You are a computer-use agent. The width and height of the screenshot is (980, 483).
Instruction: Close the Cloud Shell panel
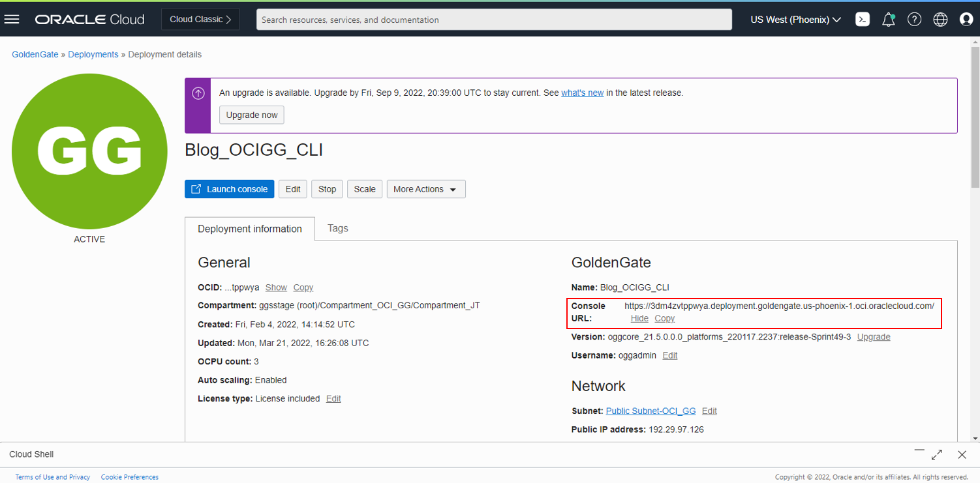[x=962, y=454]
